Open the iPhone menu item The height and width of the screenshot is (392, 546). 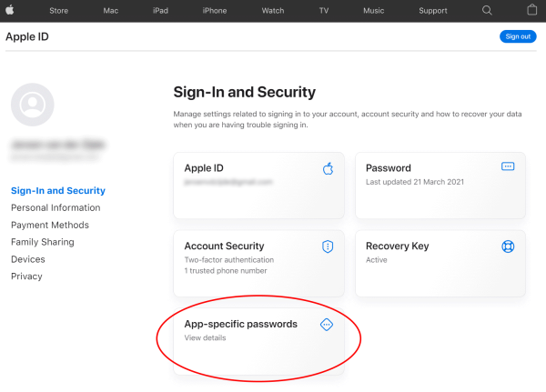click(215, 11)
